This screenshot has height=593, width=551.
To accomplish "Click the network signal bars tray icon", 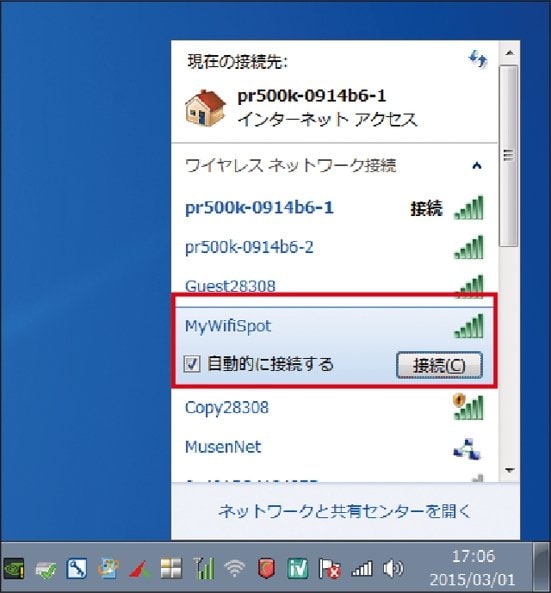I will point(362,568).
